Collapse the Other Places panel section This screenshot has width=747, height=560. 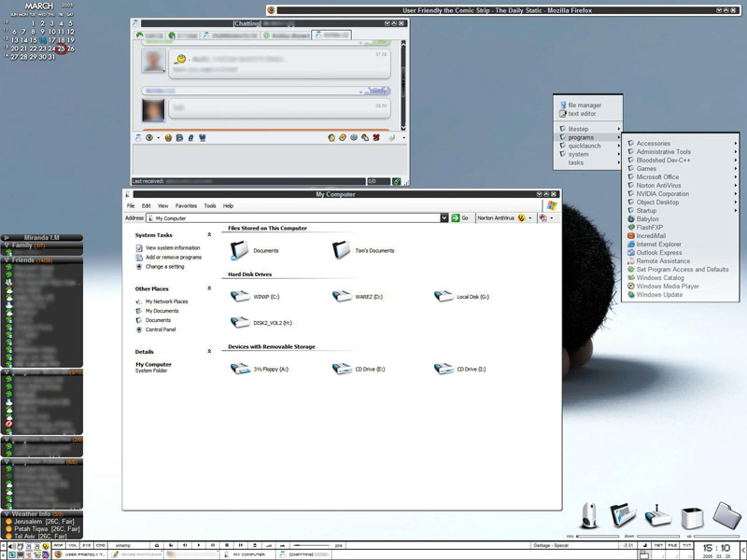click(x=209, y=288)
